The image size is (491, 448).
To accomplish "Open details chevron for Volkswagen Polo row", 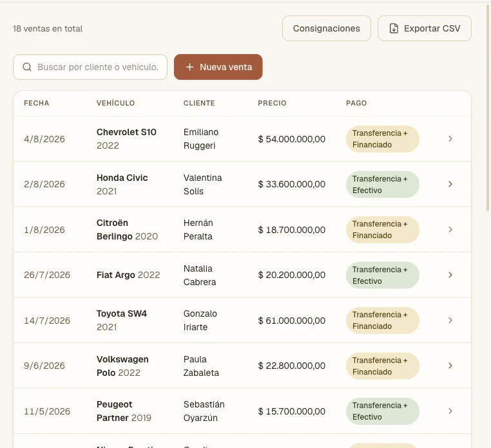I will 450,366.
